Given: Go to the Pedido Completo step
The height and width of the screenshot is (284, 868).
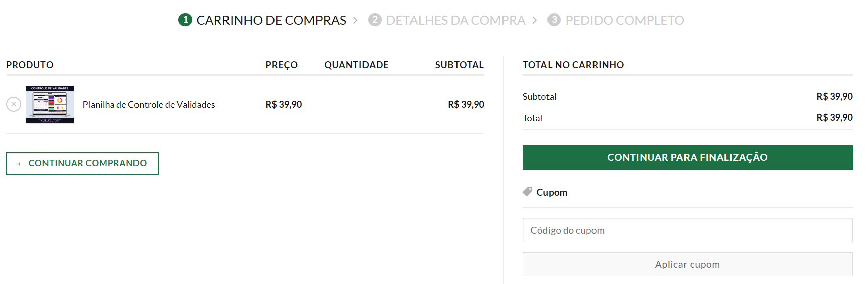Looking at the screenshot, I should pos(624,20).
